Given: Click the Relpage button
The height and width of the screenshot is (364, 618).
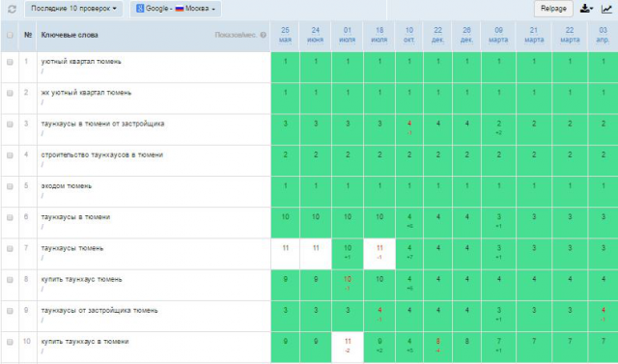Looking at the screenshot, I should [553, 9].
